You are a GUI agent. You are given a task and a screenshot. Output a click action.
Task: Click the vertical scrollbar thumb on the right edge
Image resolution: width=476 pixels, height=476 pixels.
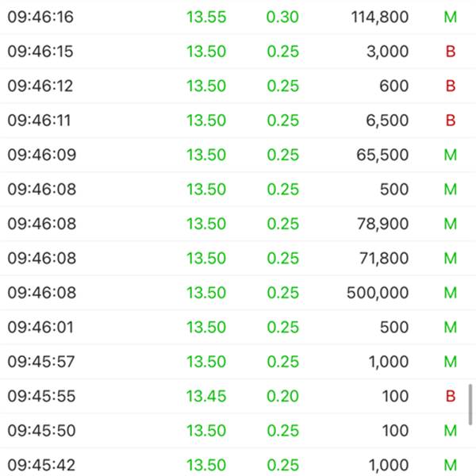tap(470, 404)
